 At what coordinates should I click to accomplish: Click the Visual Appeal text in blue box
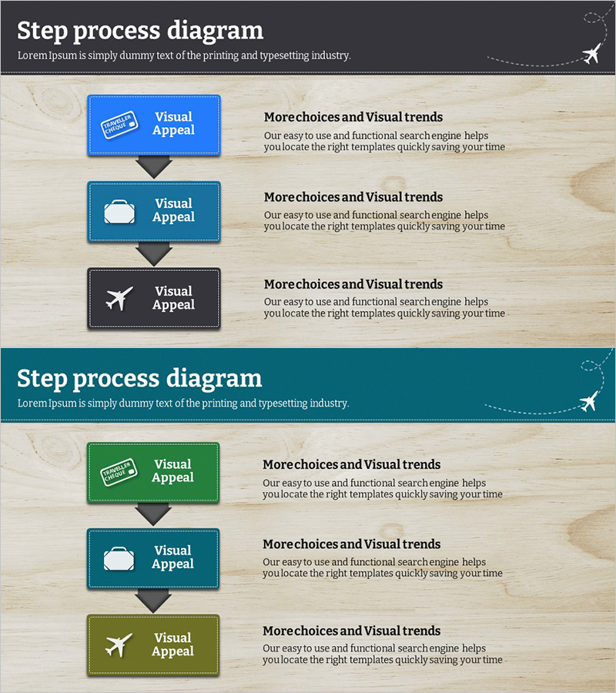point(174,123)
